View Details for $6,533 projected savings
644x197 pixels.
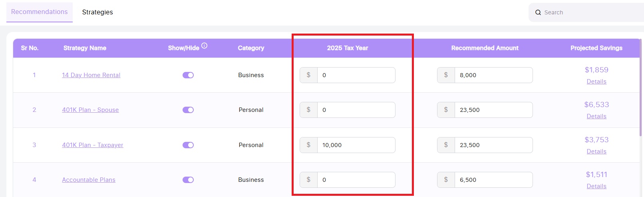tap(596, 116)
